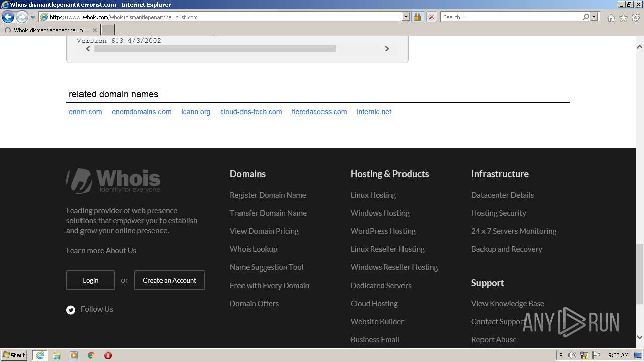Viewport: 644px width, 362px height.
Task: Open the File Explorer taskbar folder icon
Action: (57, 355)
